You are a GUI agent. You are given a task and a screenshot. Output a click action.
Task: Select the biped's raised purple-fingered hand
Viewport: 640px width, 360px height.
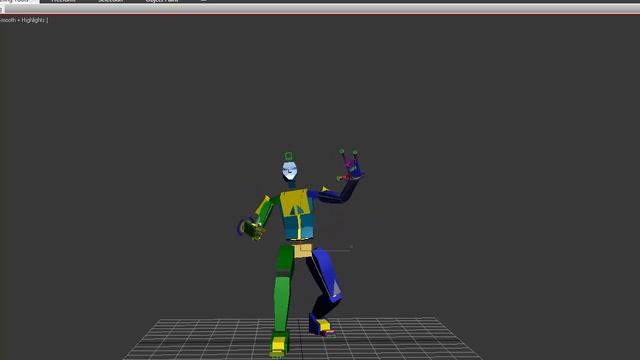352,167
